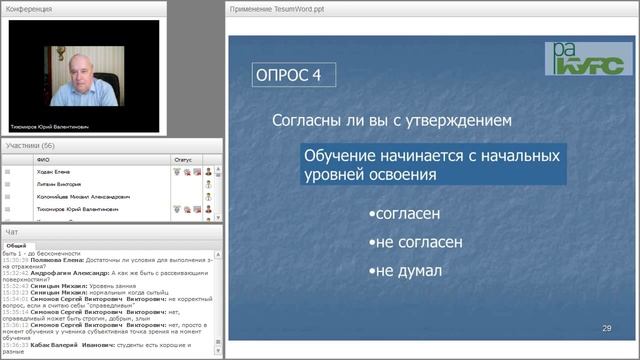Screen dimensions: 640x360
Task: Select participant Тихомиров Юрий Валентинович in list
Action: (x=78, y=209)
